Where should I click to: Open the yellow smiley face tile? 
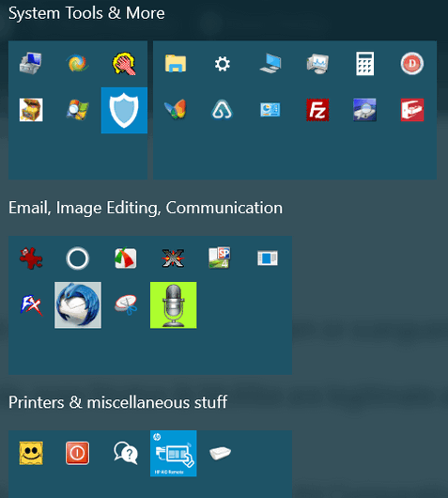point(31,453)
